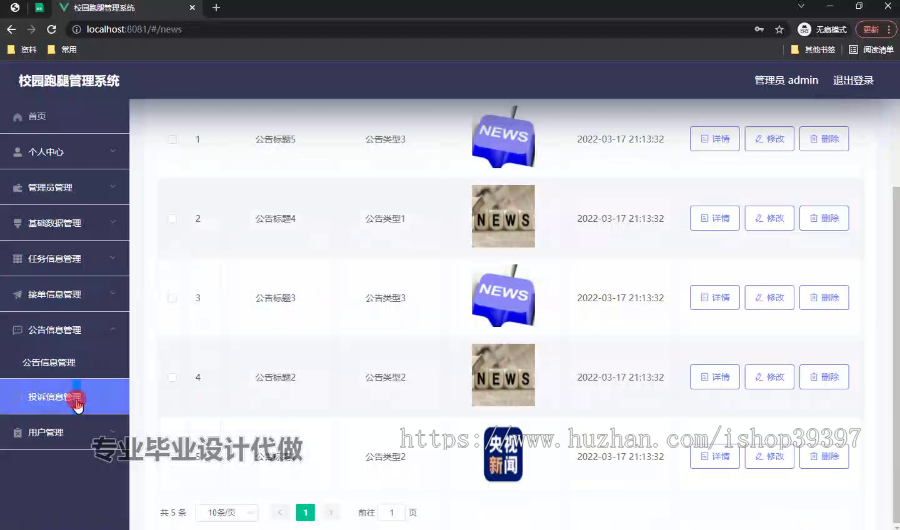Expand the 接单信息管理 sidebar menu
The width and height of the screenshot is (900, 530).
point(64,295)
